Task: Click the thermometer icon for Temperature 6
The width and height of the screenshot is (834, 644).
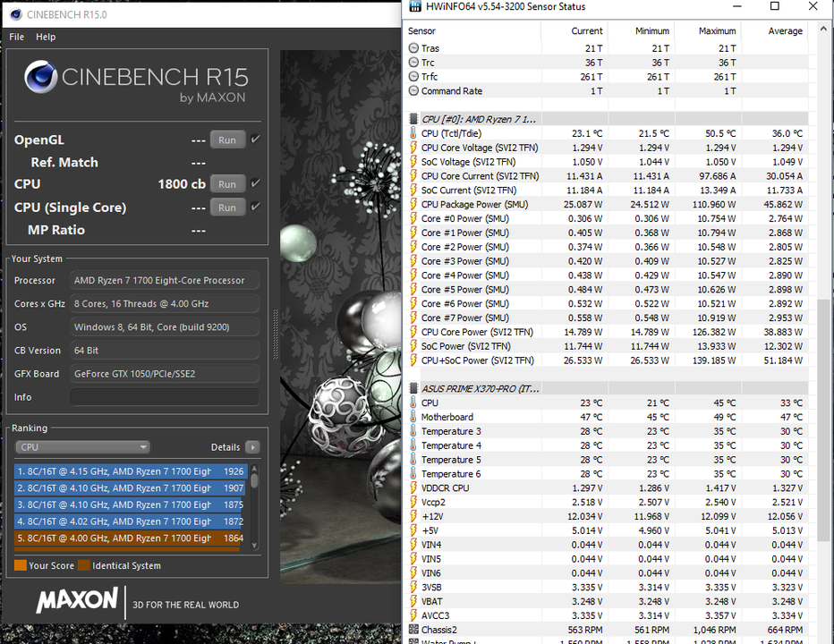Action: coord(413,474)
